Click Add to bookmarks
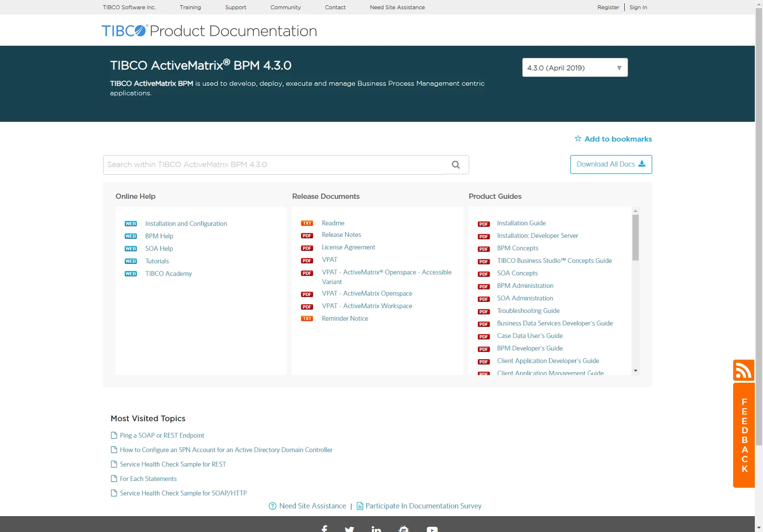Image resolution: width=763 pixels, height=532 pixels. (613, 139)
